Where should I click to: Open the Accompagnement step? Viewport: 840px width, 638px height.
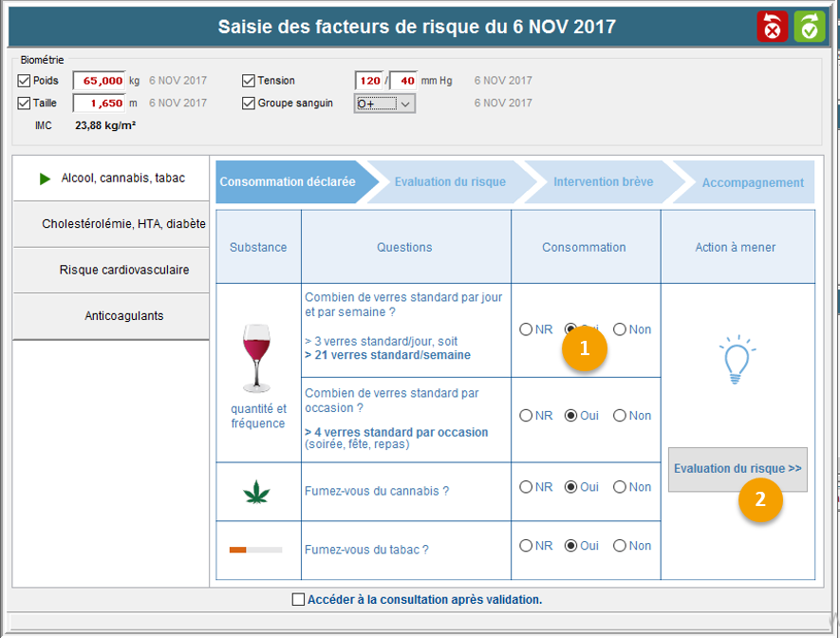[x=753, y=182]
